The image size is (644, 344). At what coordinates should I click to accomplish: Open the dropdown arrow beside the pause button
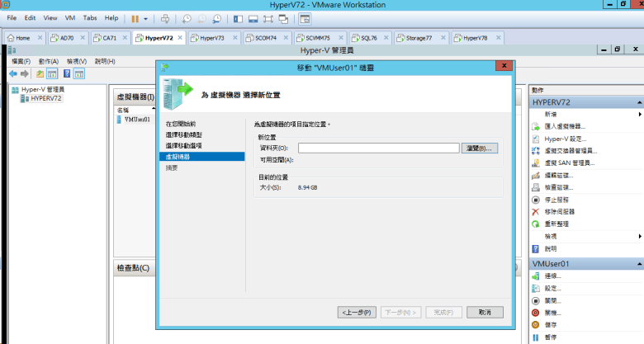146,17
